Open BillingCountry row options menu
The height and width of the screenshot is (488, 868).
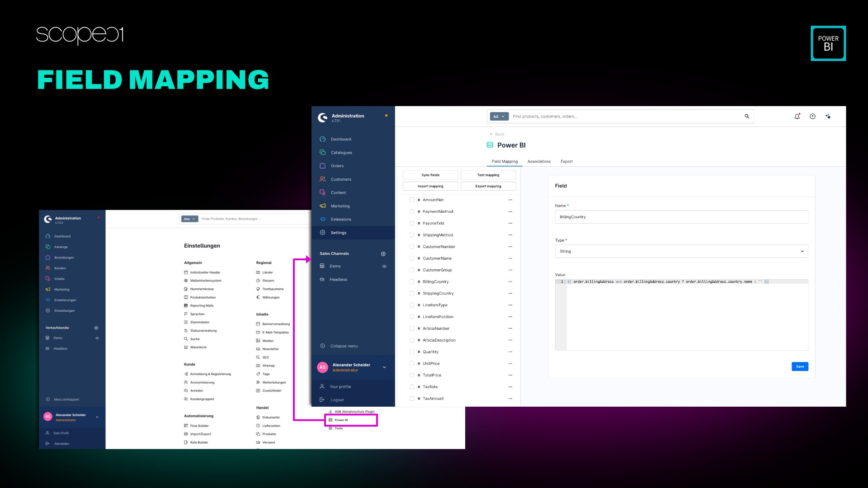(x=510, y=282)
